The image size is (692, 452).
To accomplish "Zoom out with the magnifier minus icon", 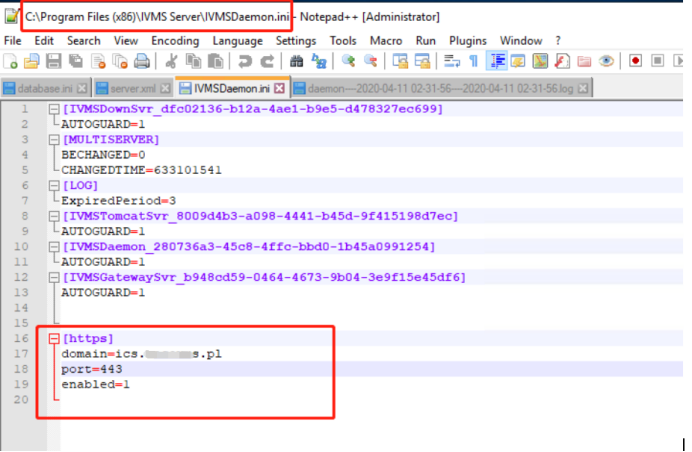I will [370, 61].
